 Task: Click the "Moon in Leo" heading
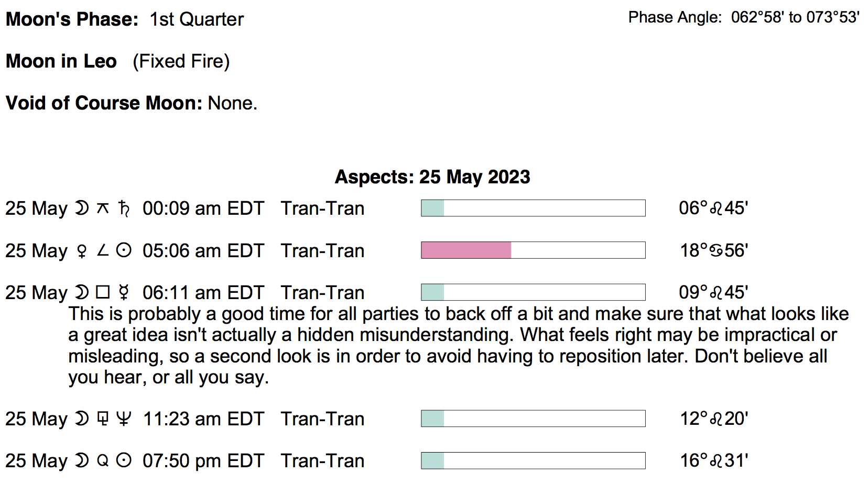point(61,61)
